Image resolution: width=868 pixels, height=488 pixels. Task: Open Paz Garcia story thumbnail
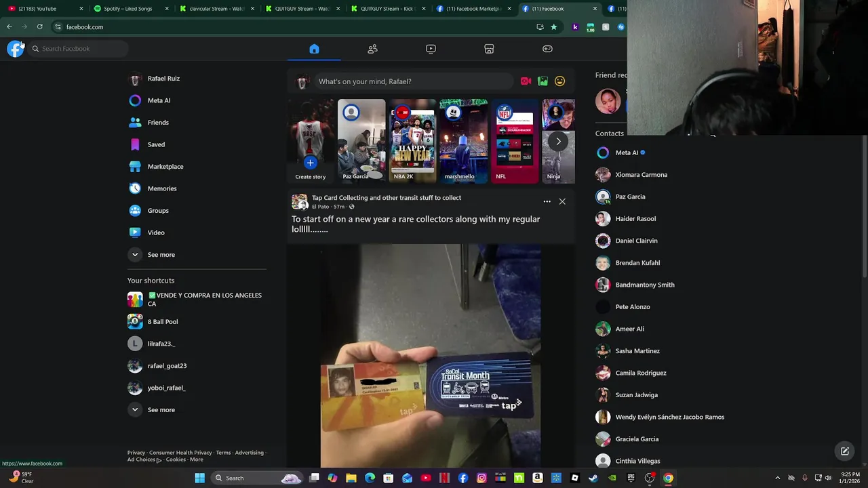click(x=361, y=141)
